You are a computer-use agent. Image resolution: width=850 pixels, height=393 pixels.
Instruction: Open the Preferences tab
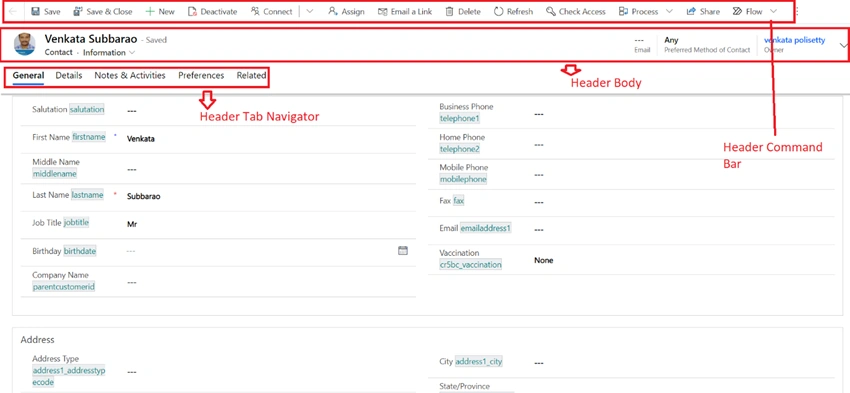[201, 76]
